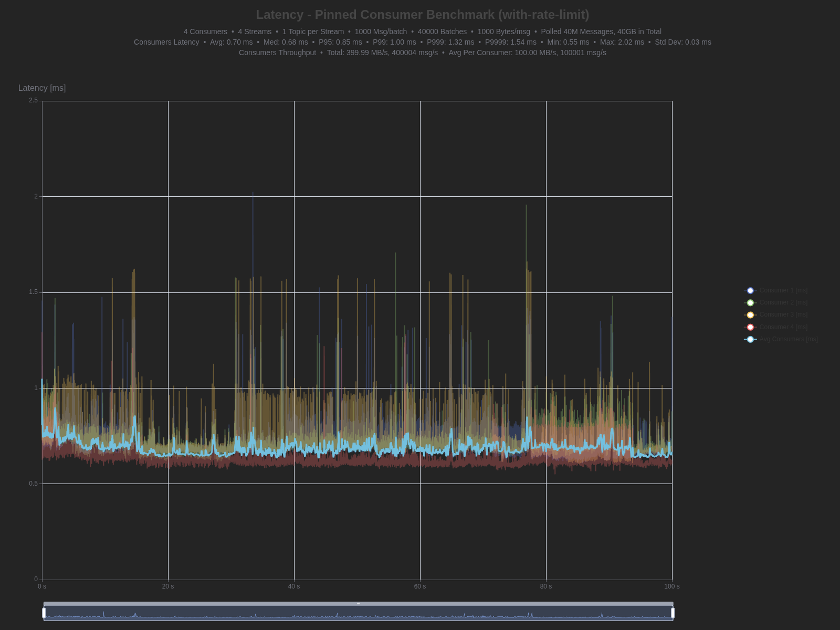
Task: Click the 80 s x-axis label
Action: tap(546, 586)
